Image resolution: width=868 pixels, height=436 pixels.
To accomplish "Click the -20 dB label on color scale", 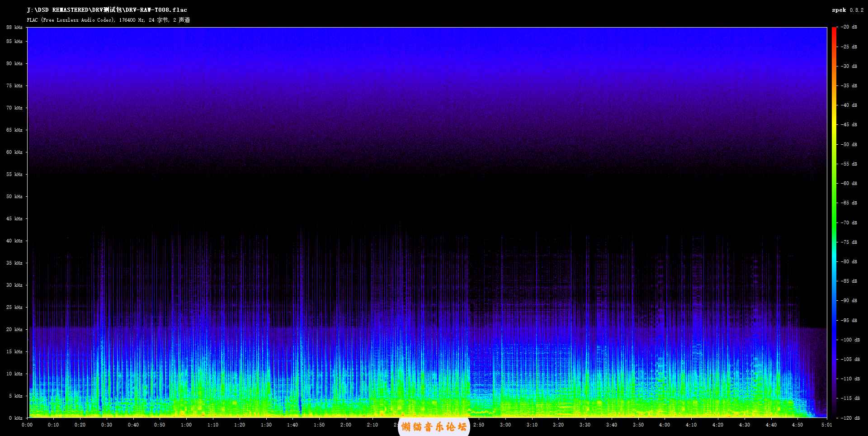I will [849, 27].
